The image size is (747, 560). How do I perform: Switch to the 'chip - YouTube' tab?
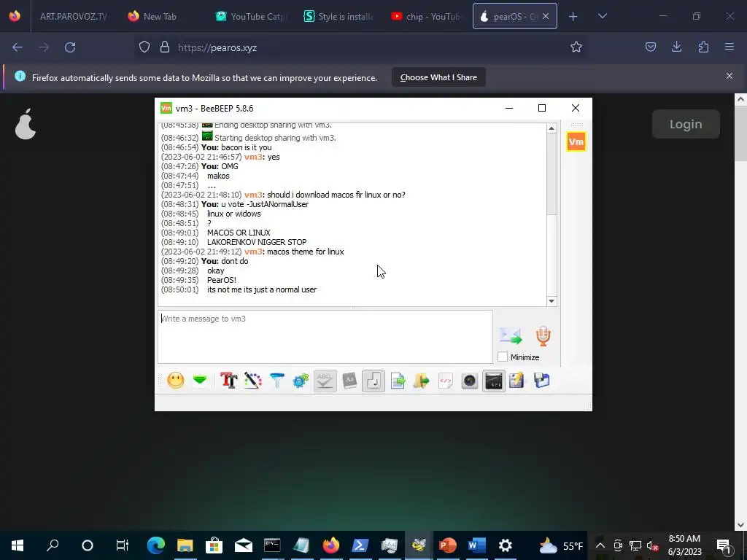(426, 16)
